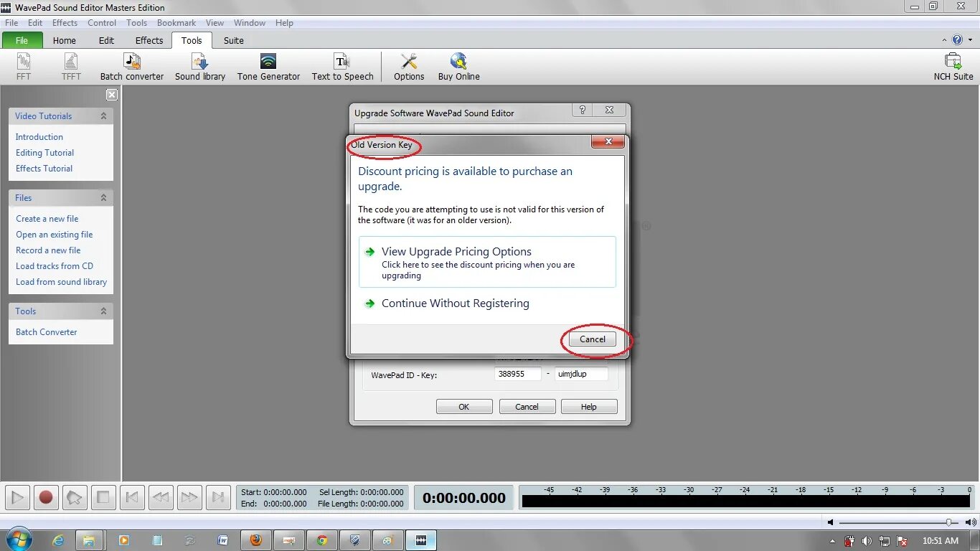
Task: Click the Rewind transport button
Action: tap(161, 497)
